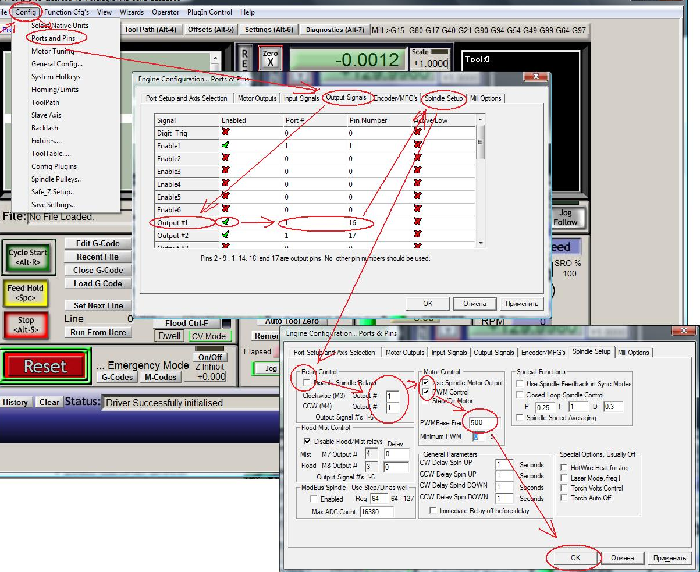Viewport: 700px width, 572px height.
Task: Enable Spindle Speed Averaging checkbox
Action: [520, 418]
